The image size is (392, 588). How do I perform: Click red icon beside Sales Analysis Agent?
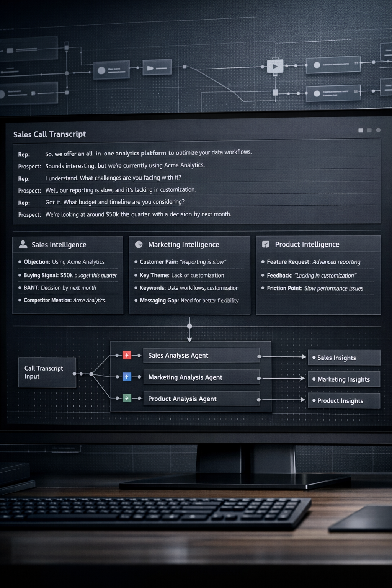point(127,355)
